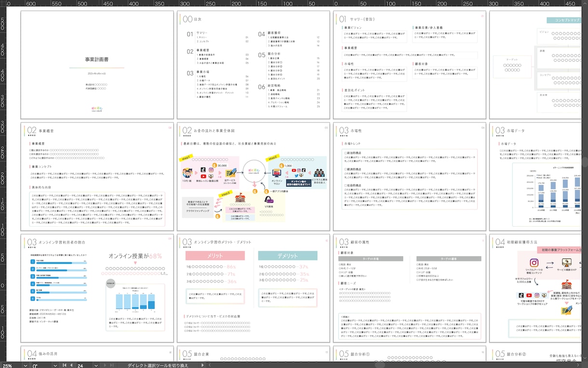Select the 00 目次 table of contents artboard
The height and width of the screenshot is (368, 588).
click(x=254, y=65)
